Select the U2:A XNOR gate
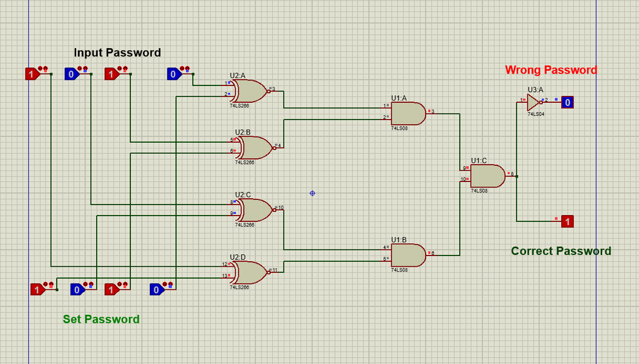The width and height of the screenshot is (639, 364). click(250, 91)
